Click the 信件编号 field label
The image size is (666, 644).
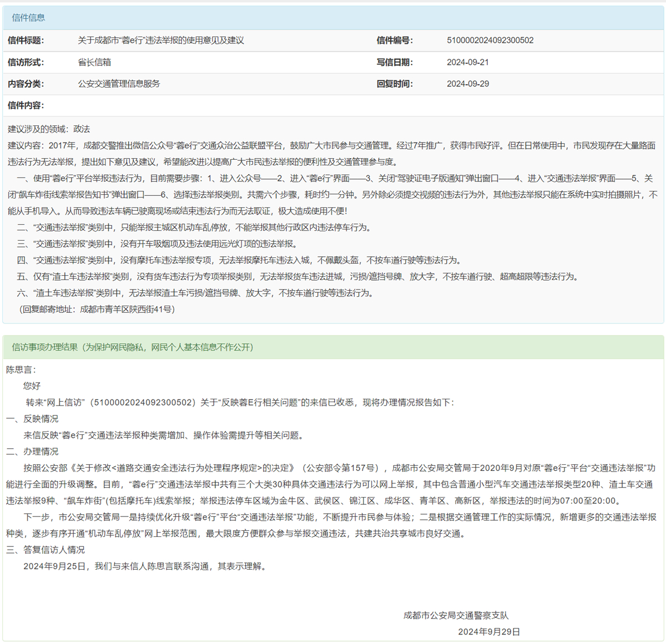(395, 40)
